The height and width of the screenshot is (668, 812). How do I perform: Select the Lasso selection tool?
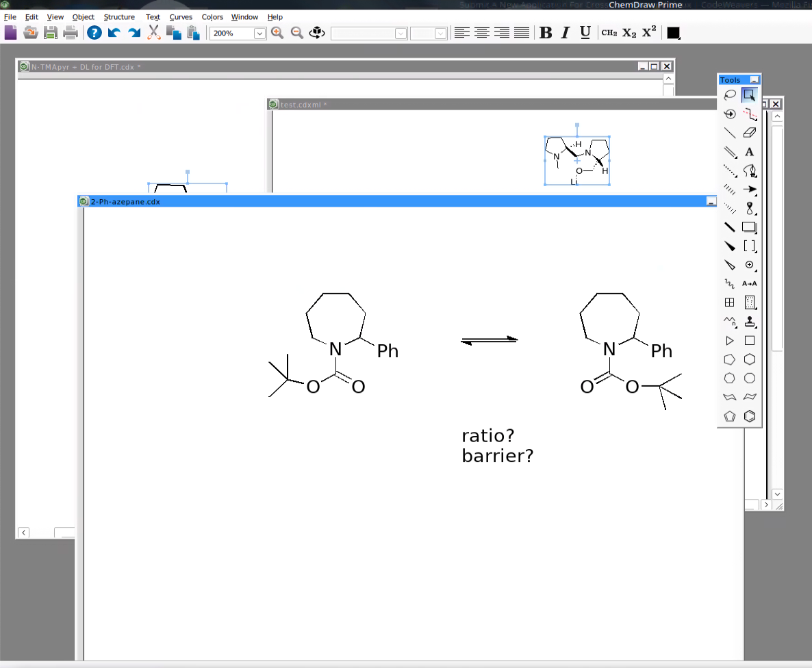pos(729,95)
